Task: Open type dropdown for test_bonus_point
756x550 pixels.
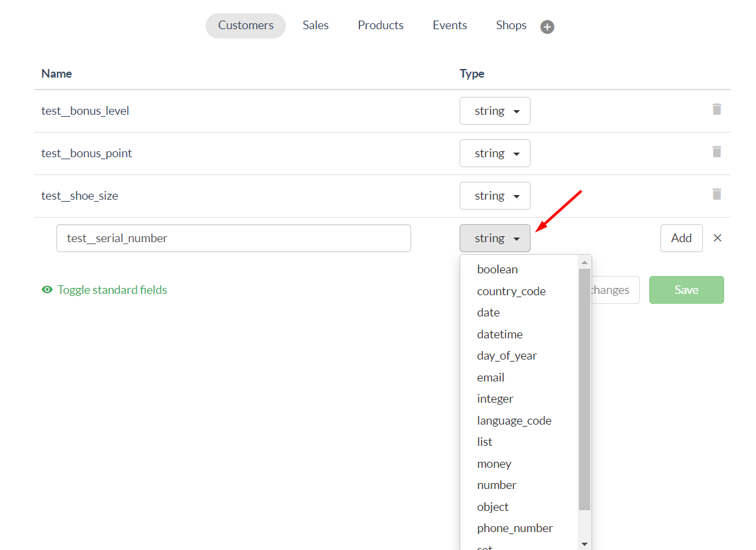Action: coord(495,153)
